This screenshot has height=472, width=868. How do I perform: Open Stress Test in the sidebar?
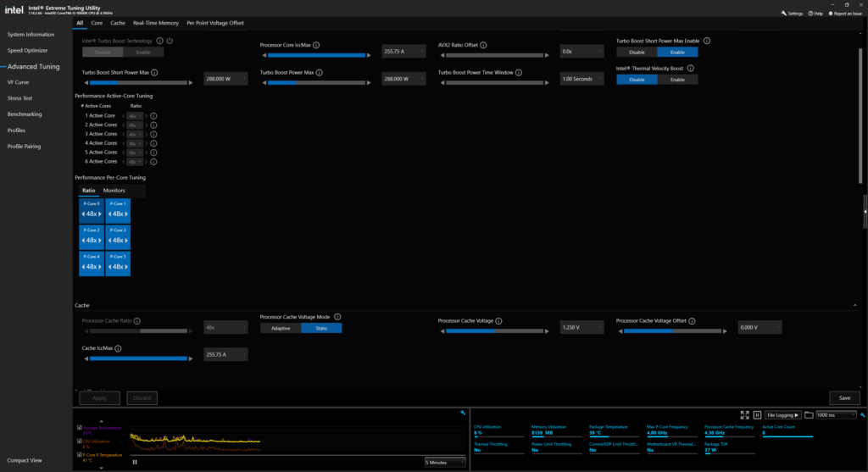click(x=20, y=98)
